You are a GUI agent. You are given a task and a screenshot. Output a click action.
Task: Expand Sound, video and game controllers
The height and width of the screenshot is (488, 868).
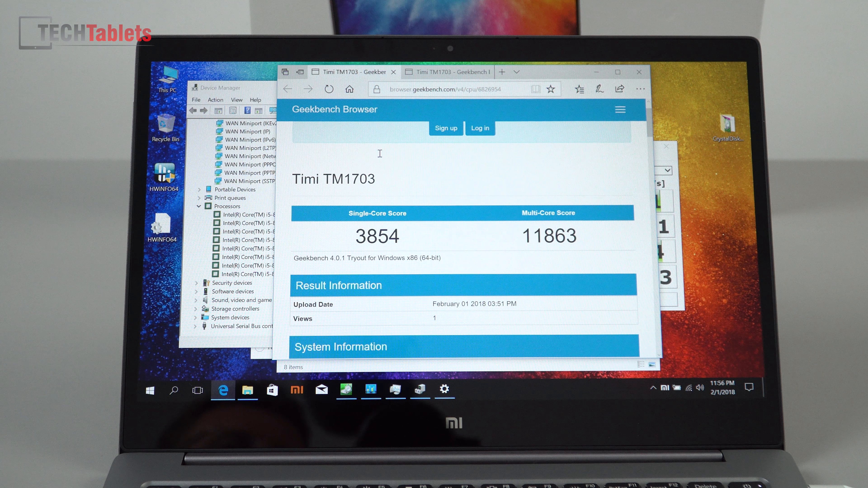(196, 300)
